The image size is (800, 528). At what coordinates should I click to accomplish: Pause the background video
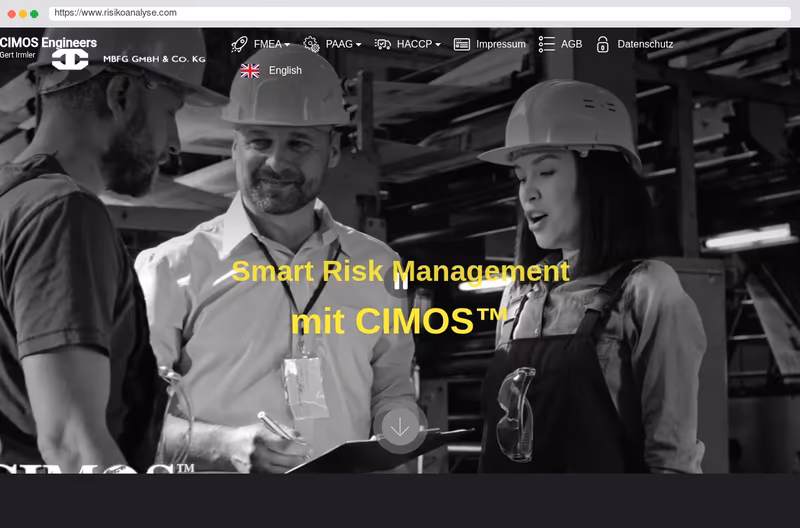point(401,280)
